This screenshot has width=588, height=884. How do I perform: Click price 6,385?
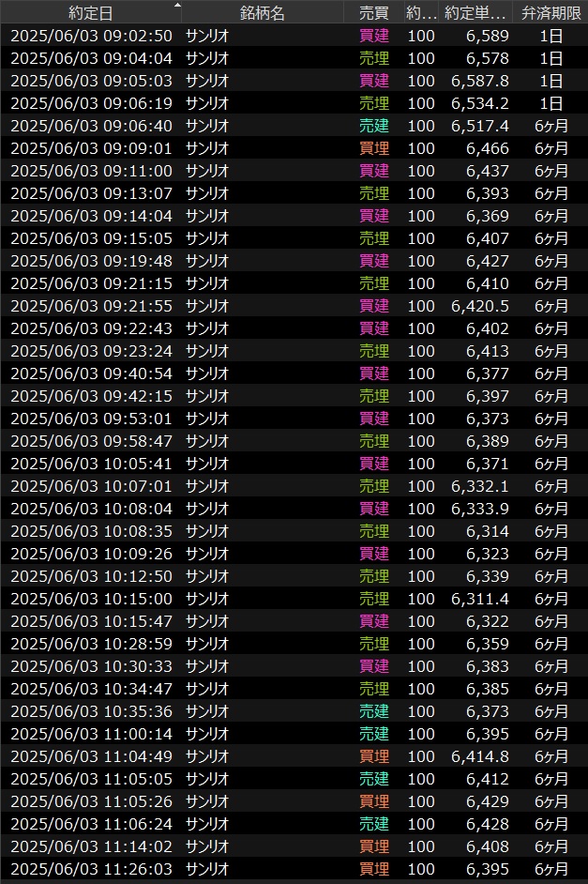click(x=487, y=690)
